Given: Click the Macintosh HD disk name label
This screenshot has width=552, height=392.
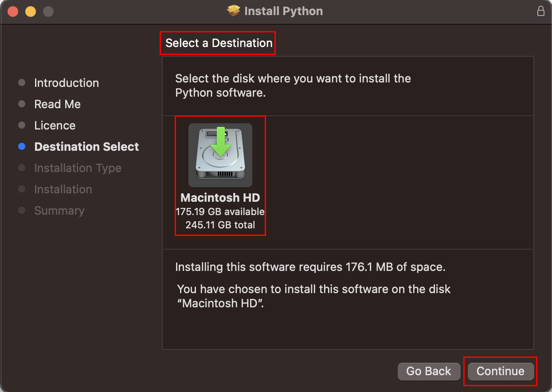Looking at the screenshot, I should tap(220, 198).
